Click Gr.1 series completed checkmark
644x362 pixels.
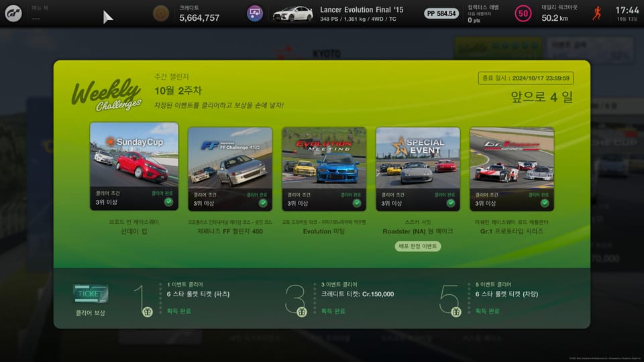(545, 203)
